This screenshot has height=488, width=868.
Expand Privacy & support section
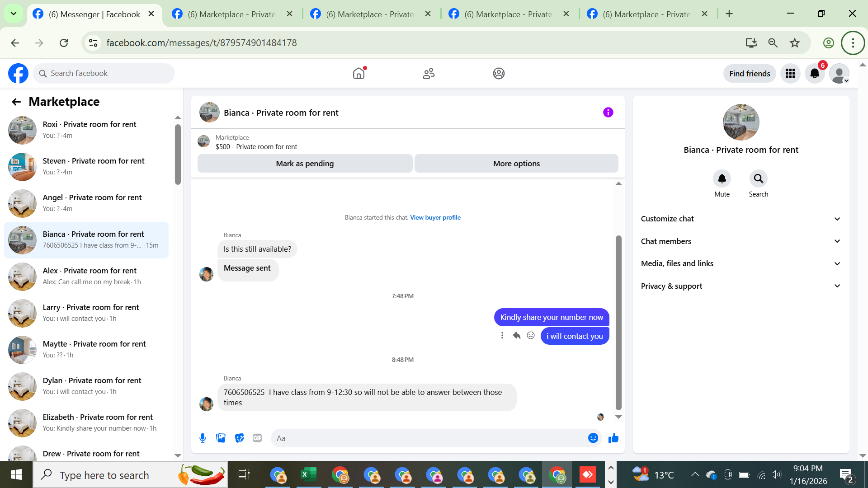click(x=741, y=286)
